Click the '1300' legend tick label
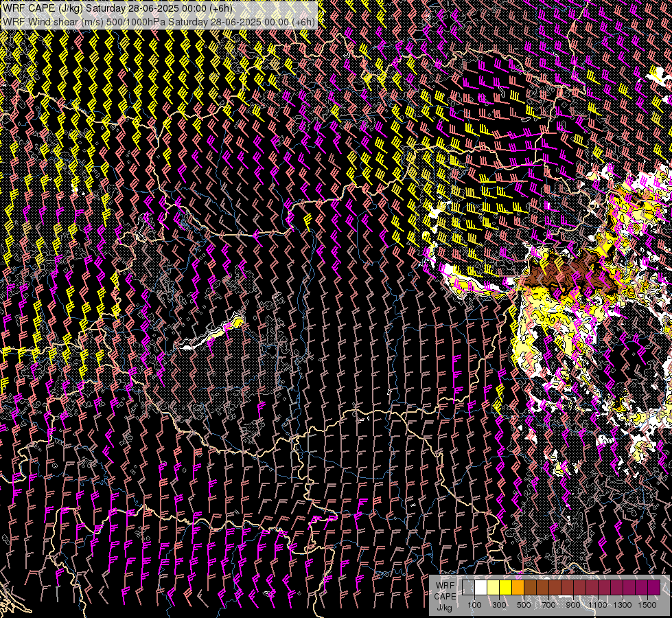Screen dimensions: 672x618 [x=623, y=605]
